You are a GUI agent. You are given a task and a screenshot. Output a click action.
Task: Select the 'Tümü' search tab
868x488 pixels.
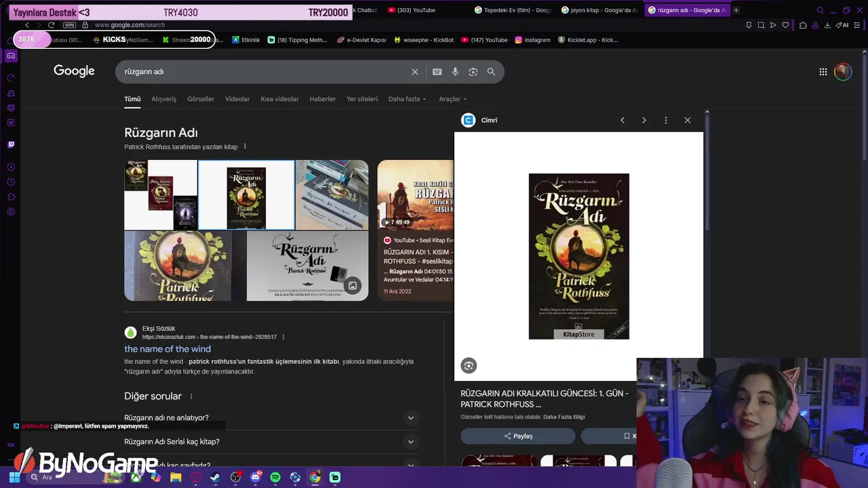132,99
